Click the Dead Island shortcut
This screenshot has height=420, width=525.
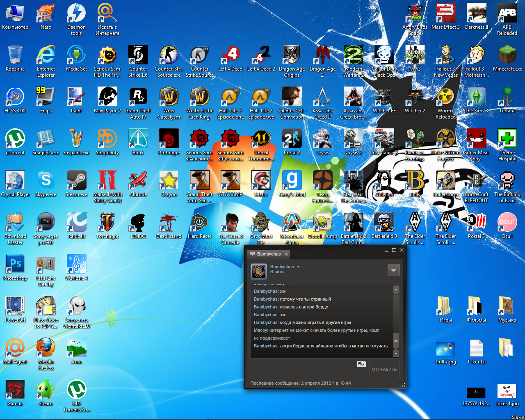click(169, 226)
